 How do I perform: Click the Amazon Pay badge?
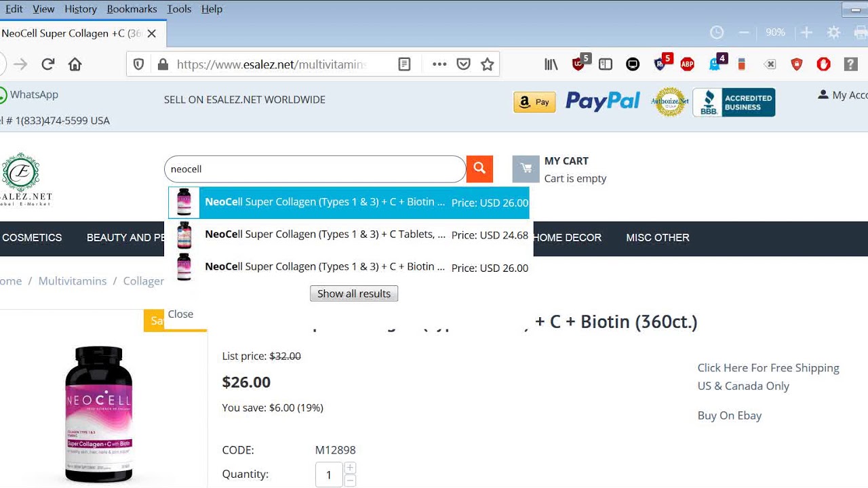pos(534,102)
